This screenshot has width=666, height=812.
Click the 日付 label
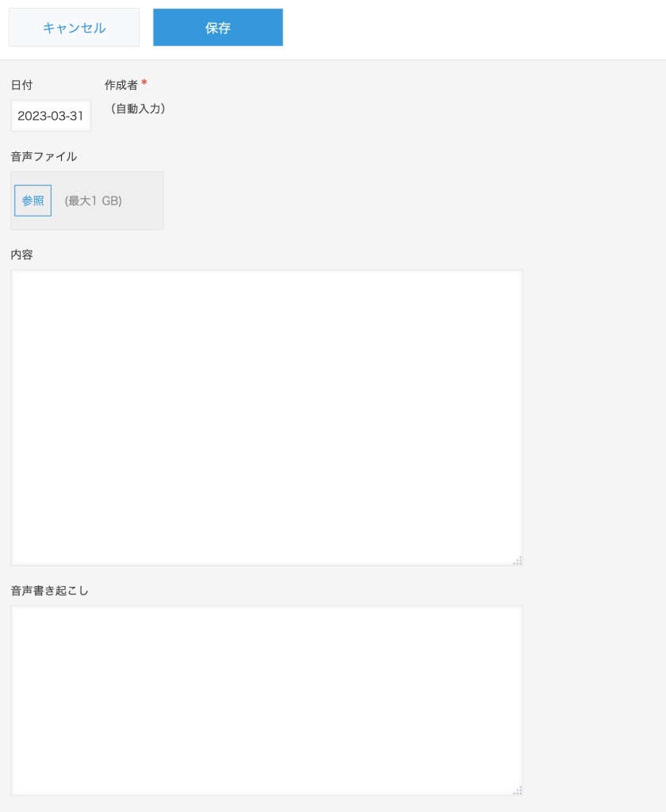coord(21,85)
